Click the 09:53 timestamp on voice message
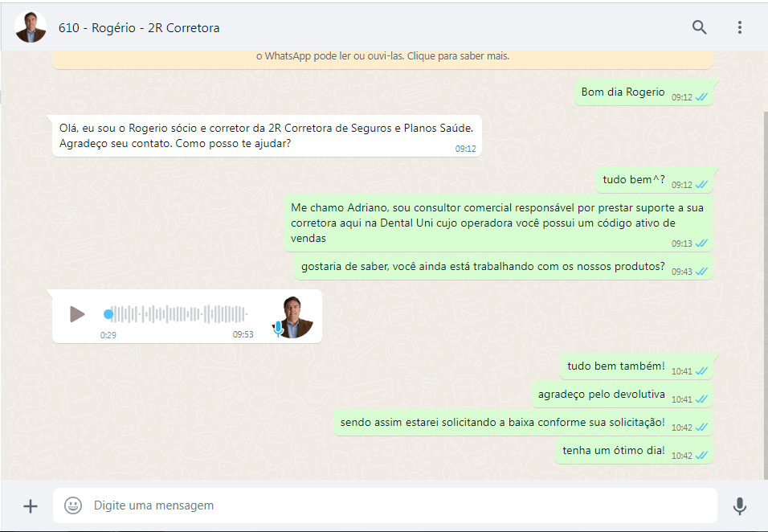 click(x=243, y=334)
